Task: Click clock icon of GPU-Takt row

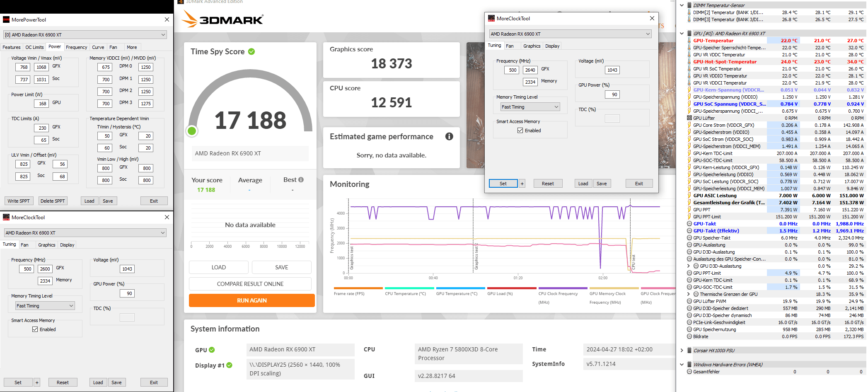Action: (689, 224)
